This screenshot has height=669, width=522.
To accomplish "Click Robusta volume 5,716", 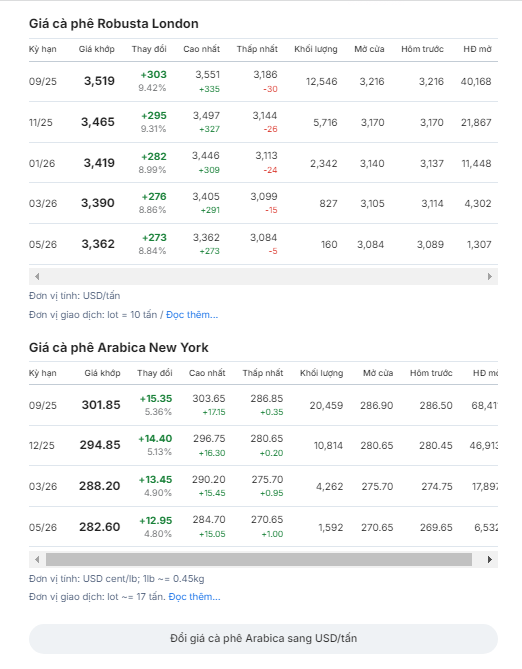I will (x=325, y=122).
